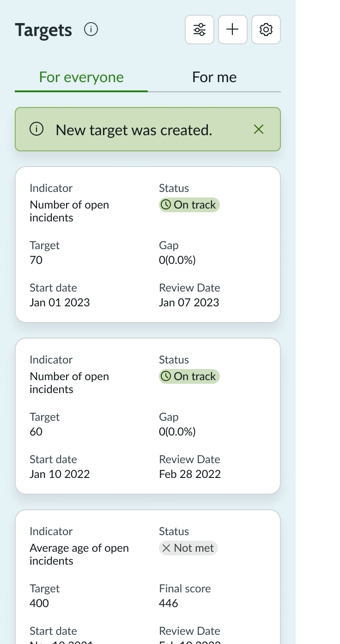Click review date 'Jan 07 2023'
Image resolution: width=340 pixels, height=644 pixels.
[x=189, y=303]
